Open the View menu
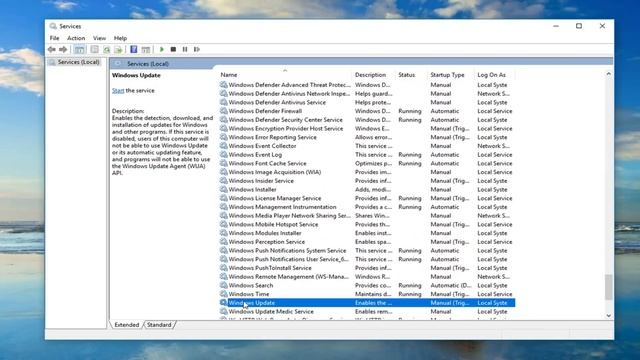Image resolution: width=640 pixels, height=360 pixels. click(x=99, y=38)
